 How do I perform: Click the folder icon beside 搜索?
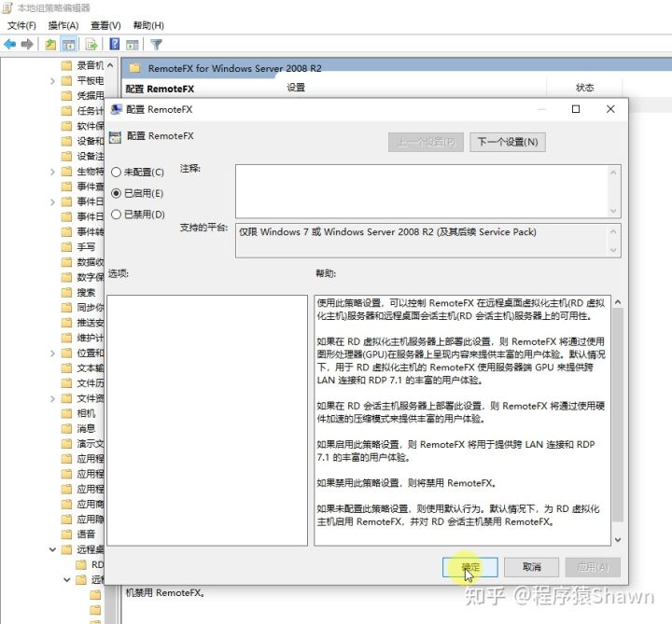[66, 293]
